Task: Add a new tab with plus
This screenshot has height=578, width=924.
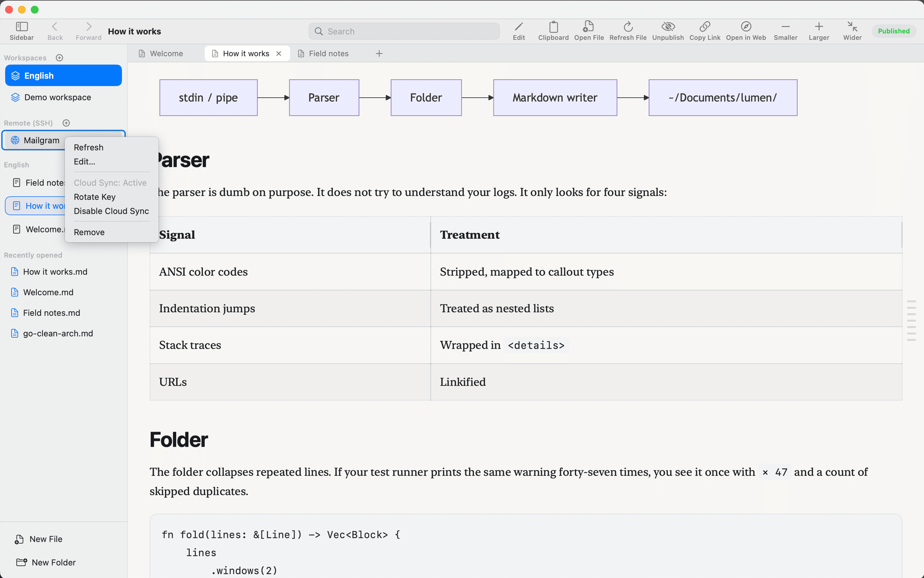Action: pos(379,54)
